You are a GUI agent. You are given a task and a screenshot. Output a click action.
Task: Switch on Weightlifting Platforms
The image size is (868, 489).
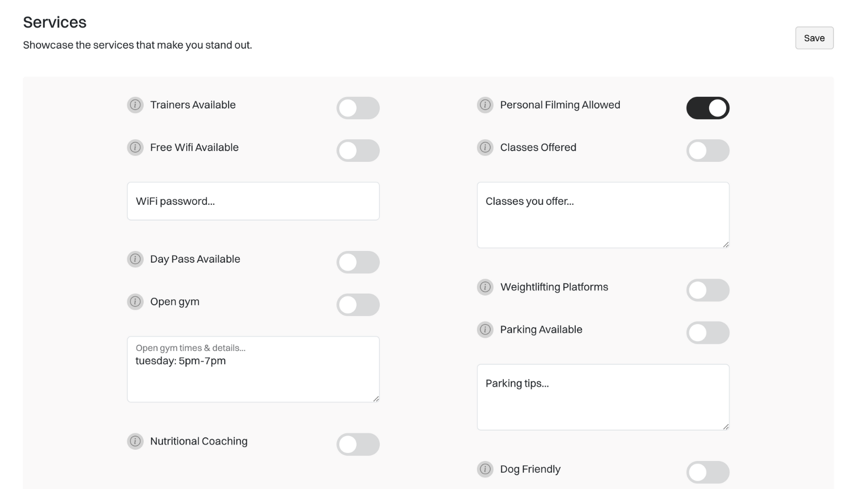(708, 290)
